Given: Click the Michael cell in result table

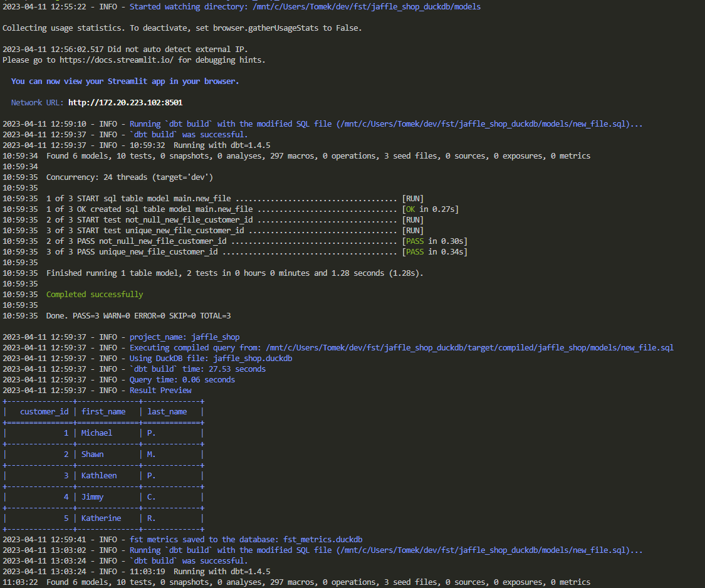Looking at the screenshot, I should coord(97,433).
